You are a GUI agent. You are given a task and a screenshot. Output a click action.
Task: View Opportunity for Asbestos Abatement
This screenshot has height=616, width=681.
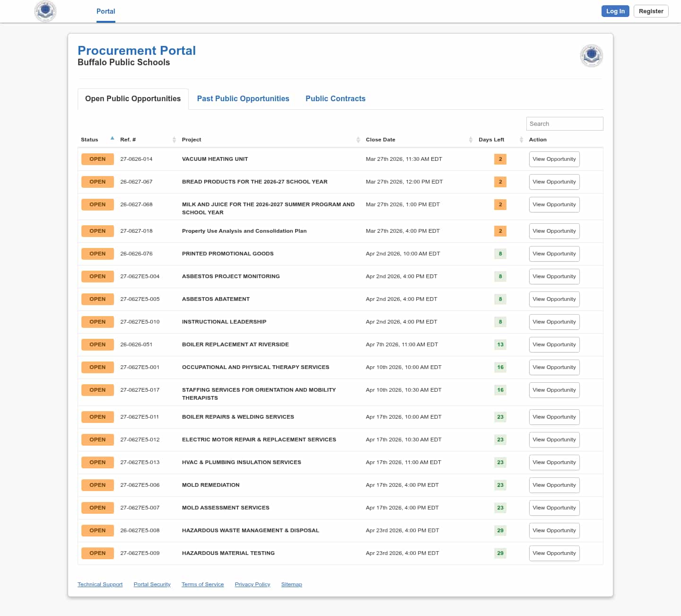pos(554,299)
